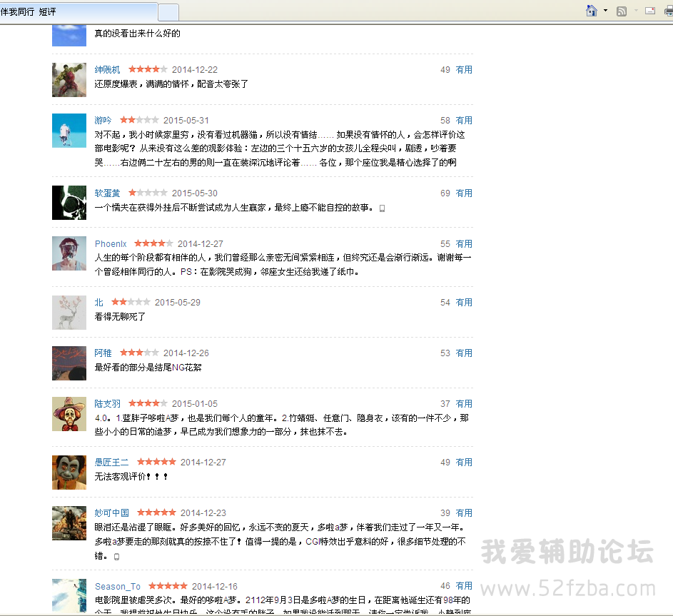The width and height of the screenshot is (673, 616).
Task: Mark 北's review as 有用
Action: click(x=464, y=303)
